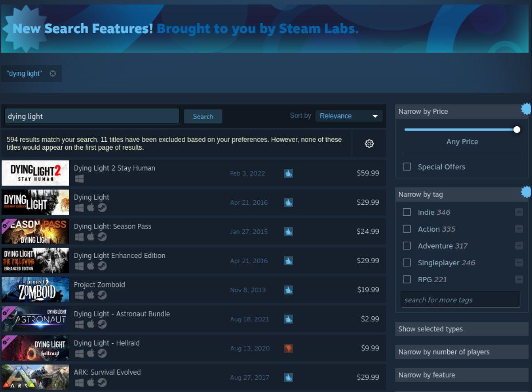This screenshot has width=532, height=392.
Task: Click the Mac icon on Dying Light: Season Pass
Action: [90, 237]
